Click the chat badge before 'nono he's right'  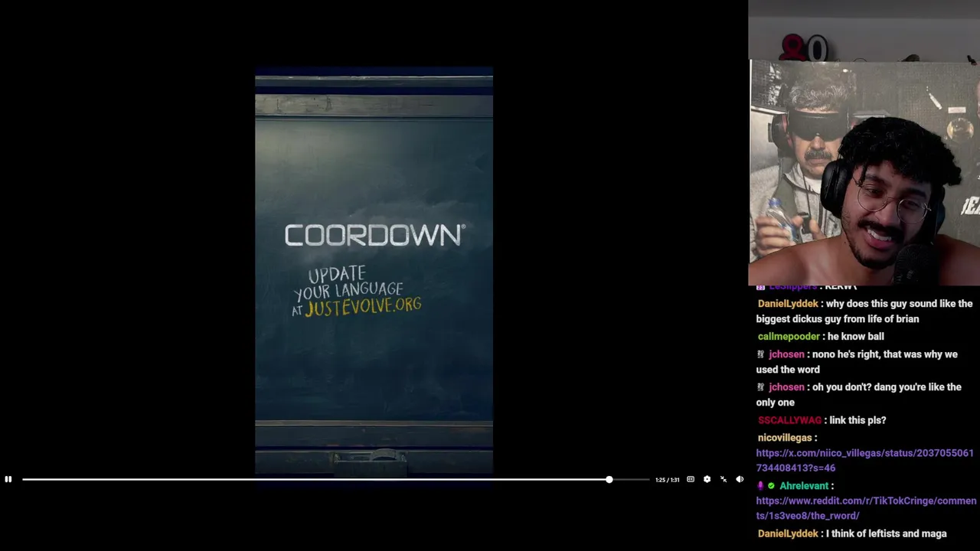pos(760,354)
